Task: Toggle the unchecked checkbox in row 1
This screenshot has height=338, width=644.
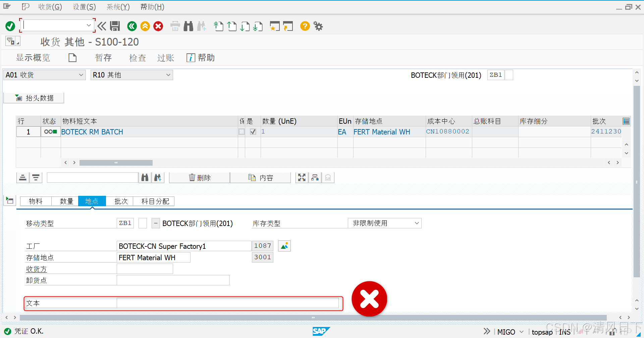Action: point(241,132)
